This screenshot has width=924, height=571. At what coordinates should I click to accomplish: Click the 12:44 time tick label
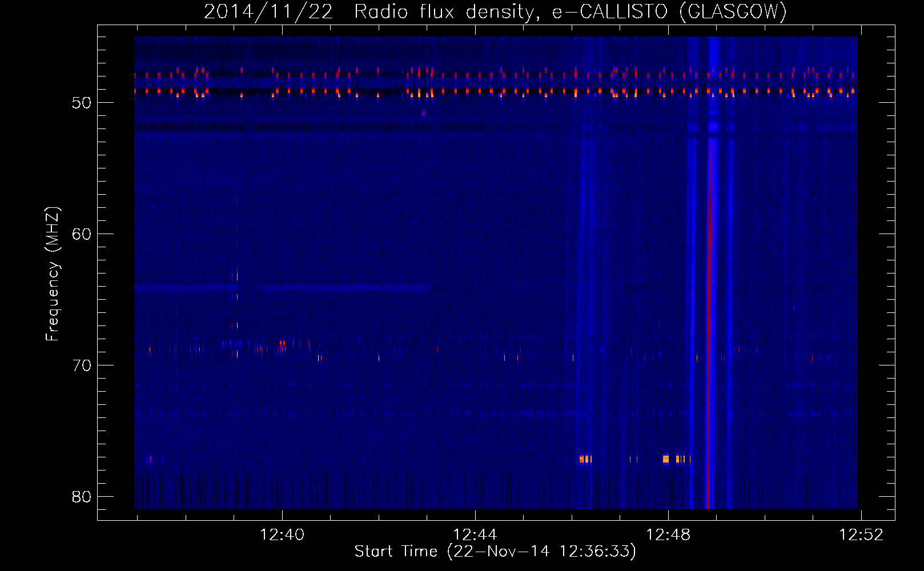click(x=475, y=534)
